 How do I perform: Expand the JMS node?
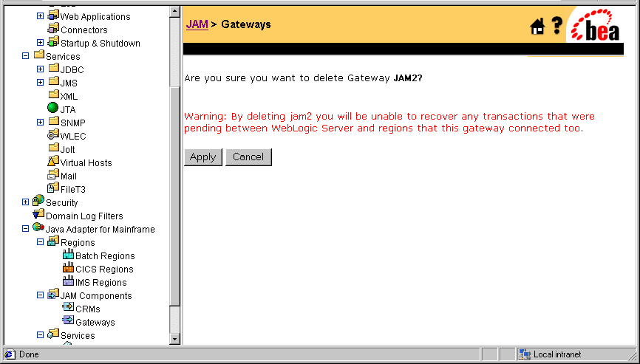click(x=40, y=83)
